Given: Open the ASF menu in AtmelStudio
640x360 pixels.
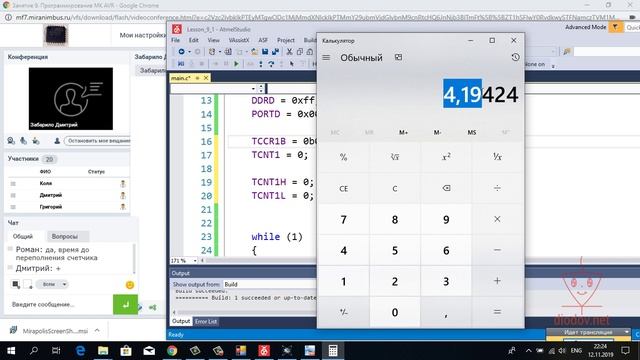Looking at the screenshot, I should click(x=263, y=40).
